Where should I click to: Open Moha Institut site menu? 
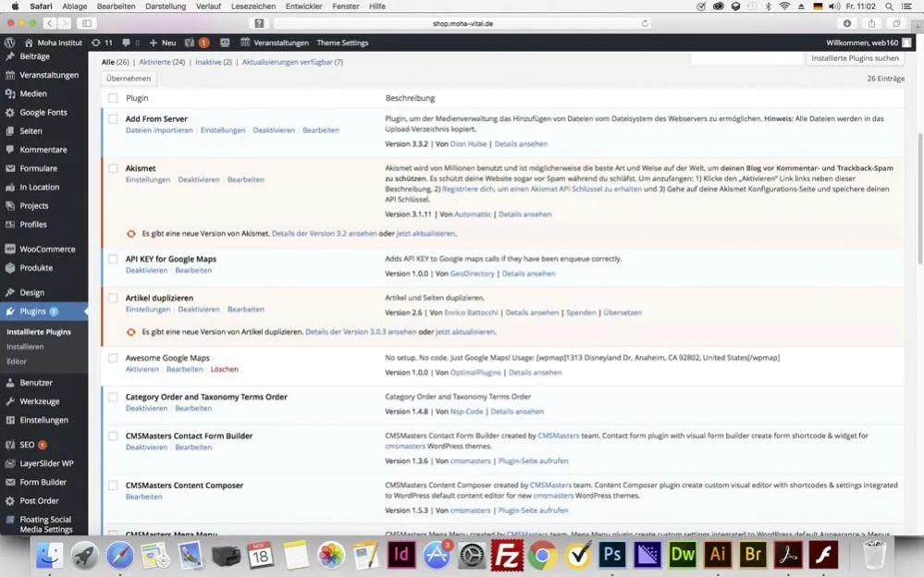click(x=53, y=43)
